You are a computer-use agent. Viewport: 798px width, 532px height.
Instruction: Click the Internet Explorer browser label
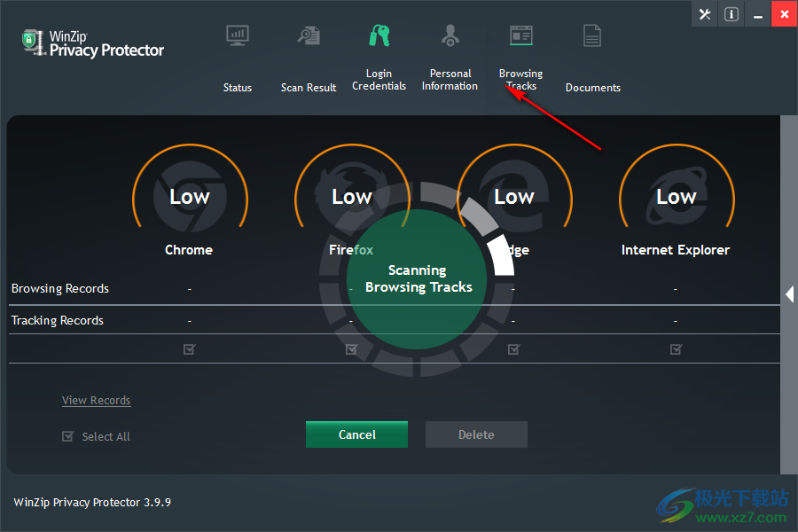[x=676, y=250]
